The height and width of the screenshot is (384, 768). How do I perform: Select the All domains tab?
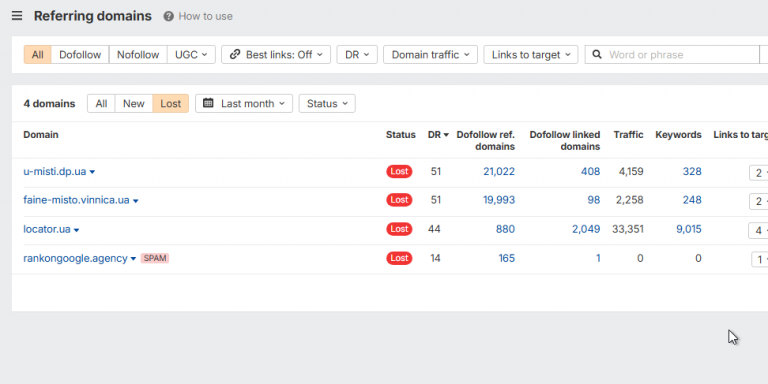(101, 103)
